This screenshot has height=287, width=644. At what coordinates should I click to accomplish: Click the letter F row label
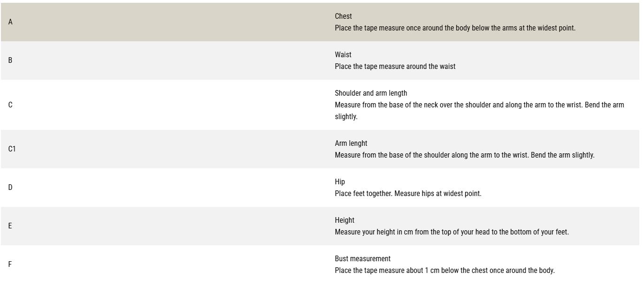coord(10,264)
